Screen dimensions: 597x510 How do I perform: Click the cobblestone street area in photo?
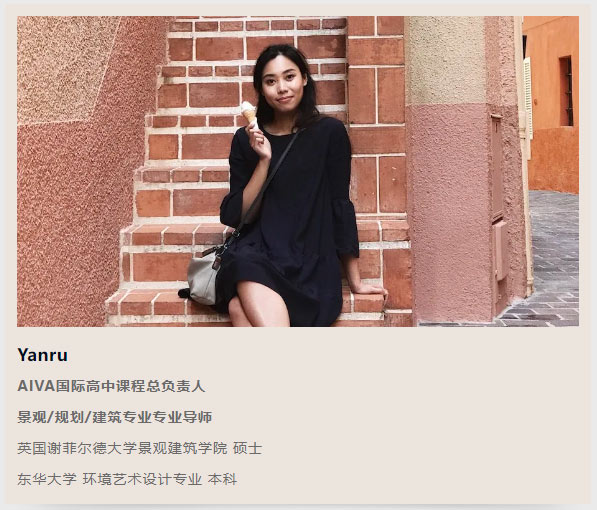coord(552,263)
